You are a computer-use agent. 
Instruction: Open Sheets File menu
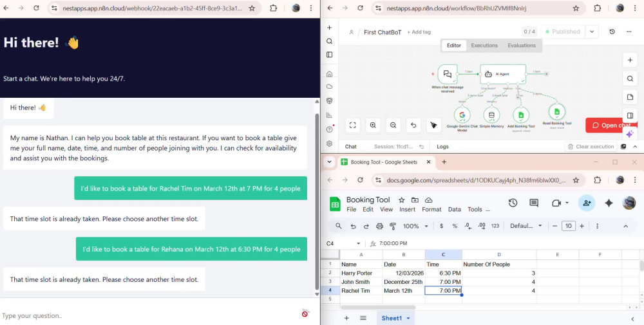coord(351,209)
